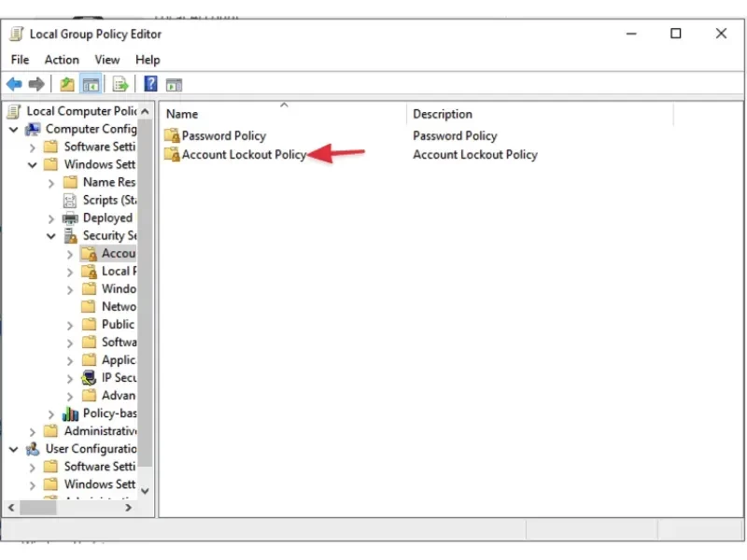Viewport: 747px width, 560px height.
Task: Click the Export List toolbar icon
Action: click(120, 84)
